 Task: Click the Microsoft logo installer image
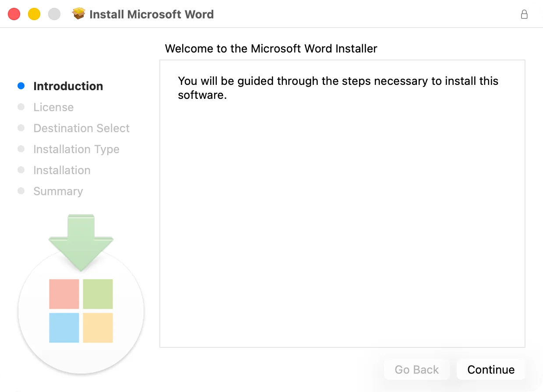(81, 311)
